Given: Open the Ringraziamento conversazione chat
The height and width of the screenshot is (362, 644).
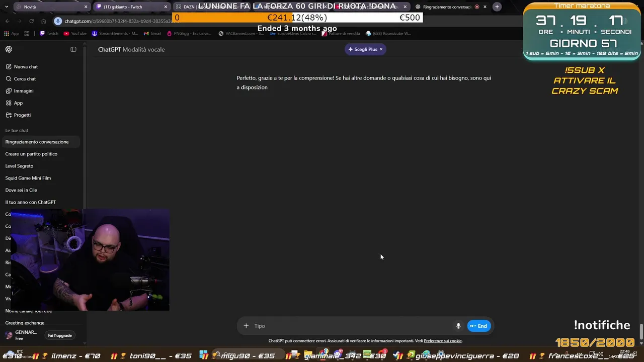Looking at the screenshot, I should coord(40,142).
